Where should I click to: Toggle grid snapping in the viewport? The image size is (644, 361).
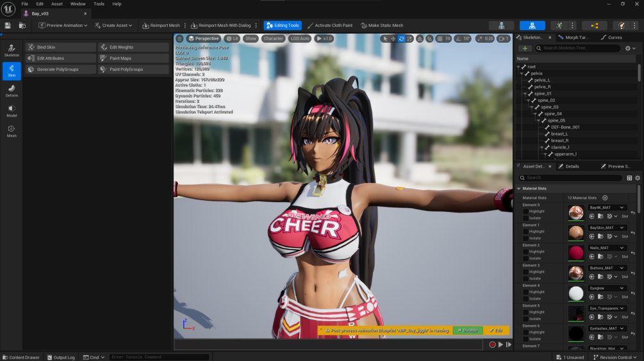coord(440,38)
